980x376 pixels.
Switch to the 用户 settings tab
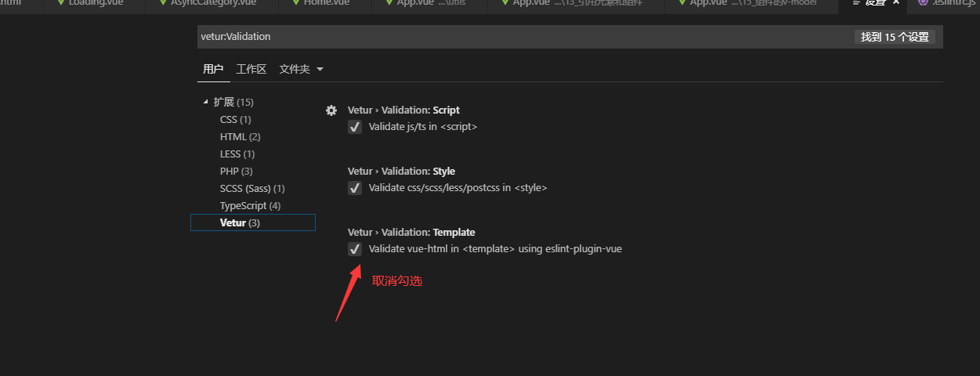coord(213,69)
